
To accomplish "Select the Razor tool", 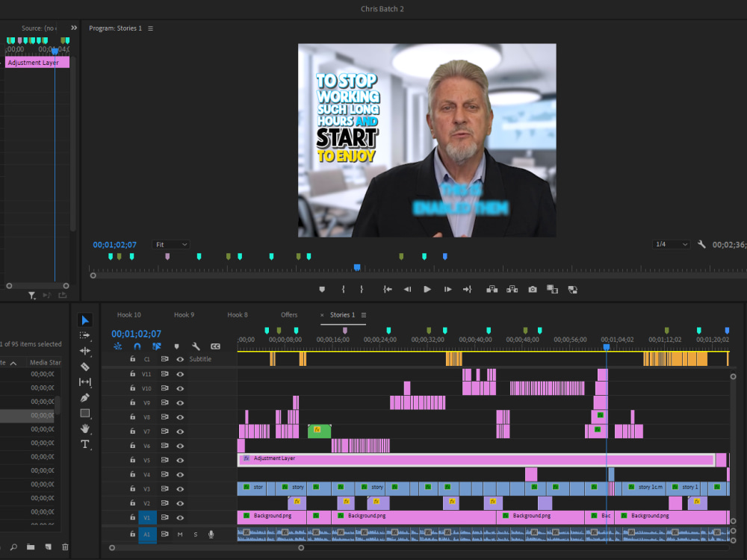I will (85, 366).
